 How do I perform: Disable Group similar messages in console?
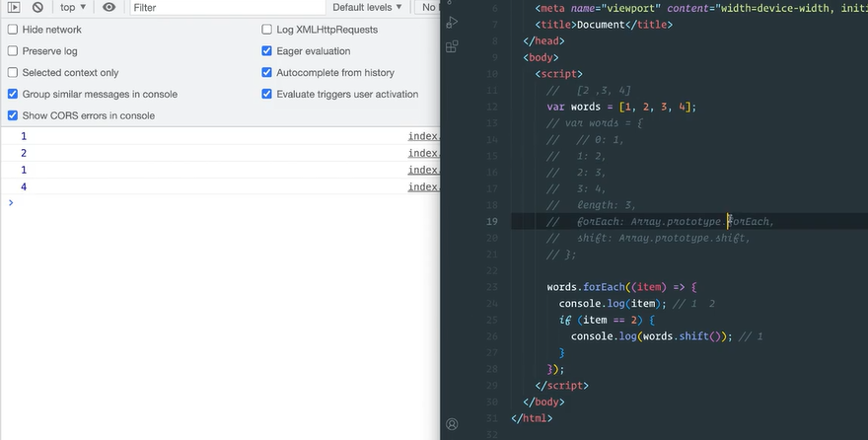(13, 94)
